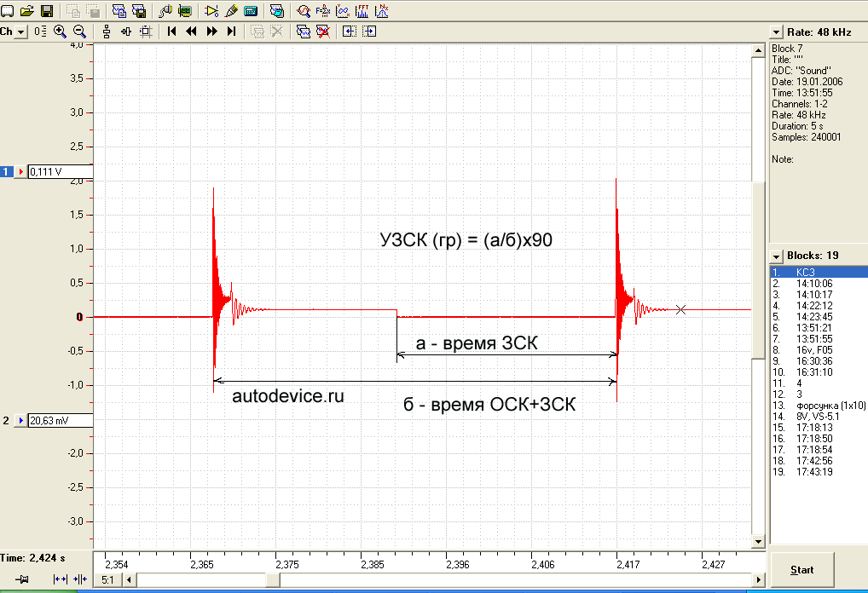Click the expand-cursors arrows icon under Time
This screenshot has height=593, width=868.
[x=60, y=579]
